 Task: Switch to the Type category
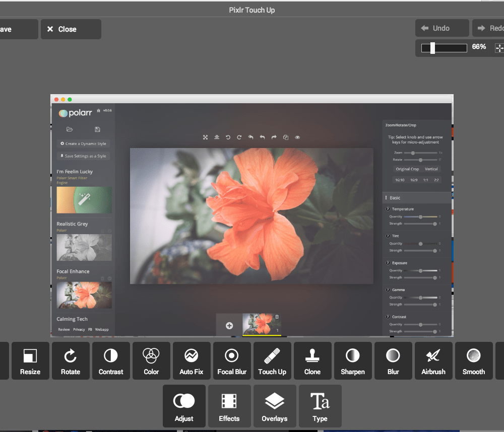point(320,406)
